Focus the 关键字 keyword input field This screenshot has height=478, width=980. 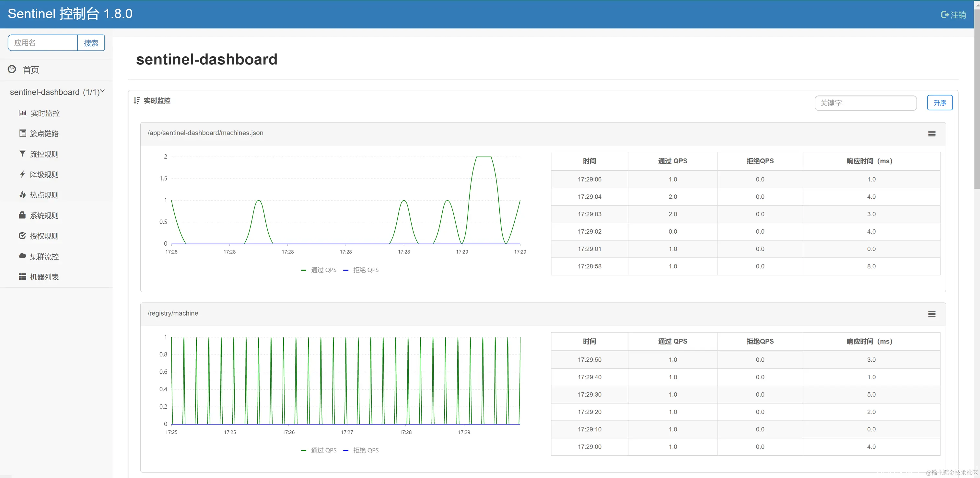point(865,103)
